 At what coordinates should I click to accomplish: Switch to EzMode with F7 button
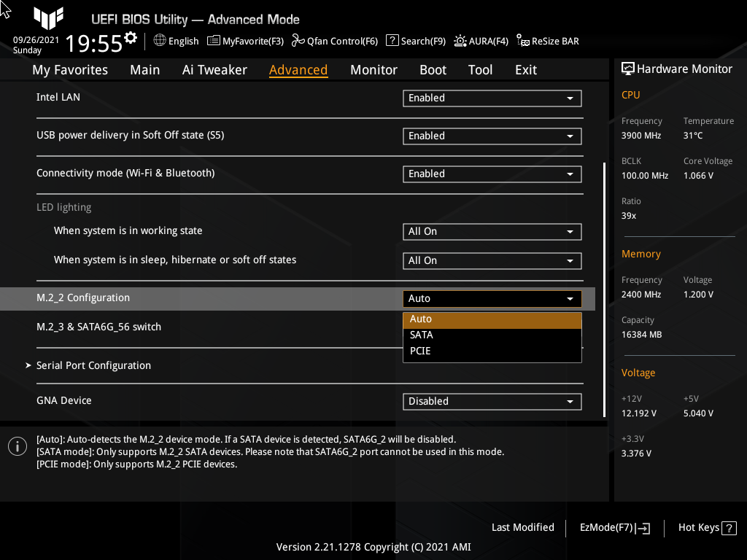click(x=614, y=527)
